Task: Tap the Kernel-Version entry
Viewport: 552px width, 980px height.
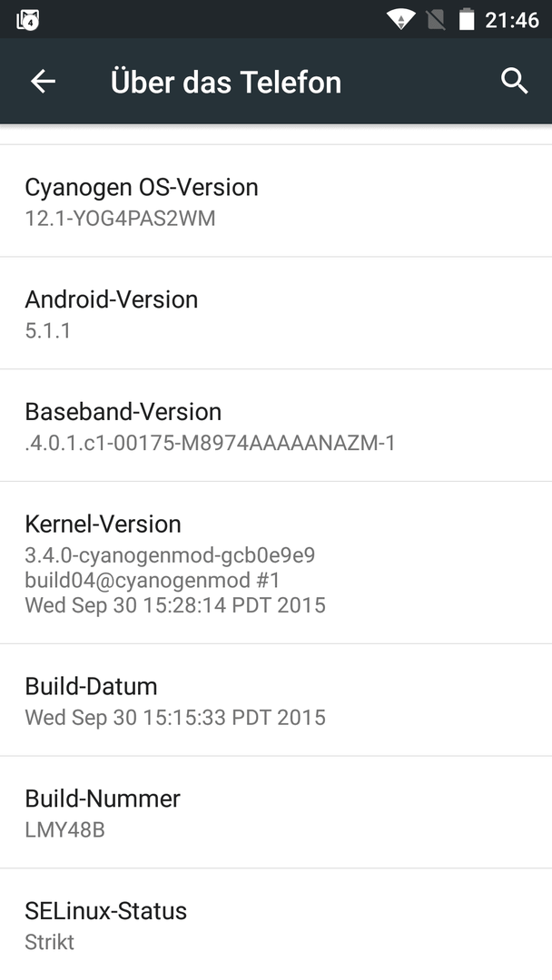Action: click(x=276, y=563)
